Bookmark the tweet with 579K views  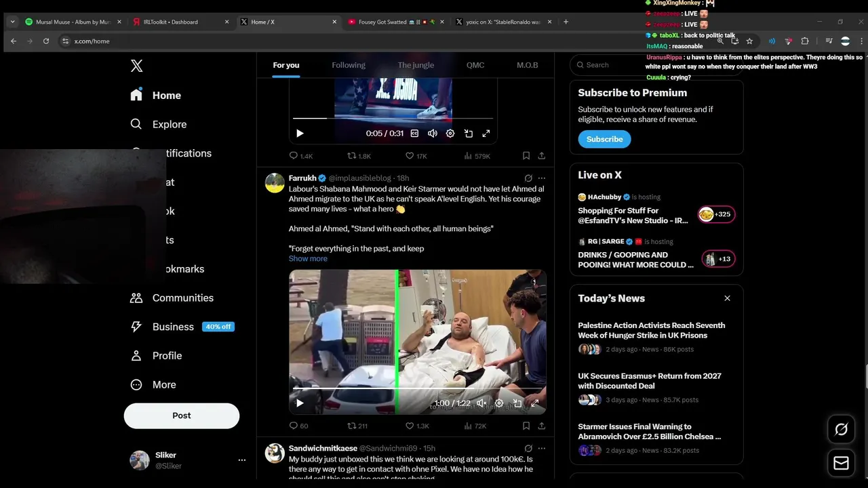(526, 156)
